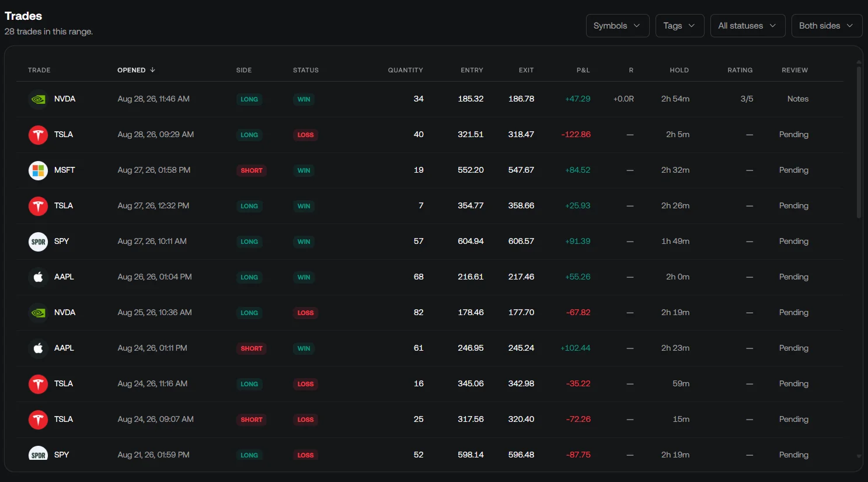Click the 3/5 rating on the NVDA trade
Viewport: 868px width, 482px height.
pyautogui.click(x=747, y=99)
